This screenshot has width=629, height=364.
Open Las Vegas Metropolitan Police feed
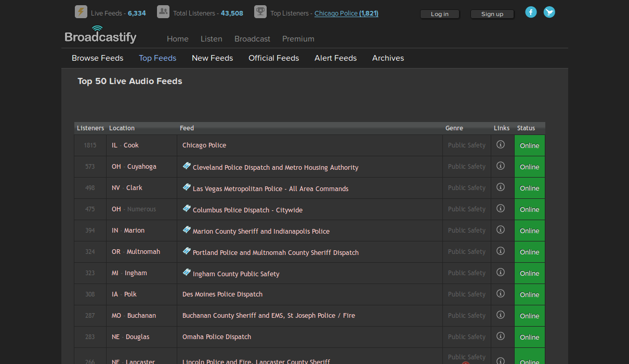click(x=271, y=188)
